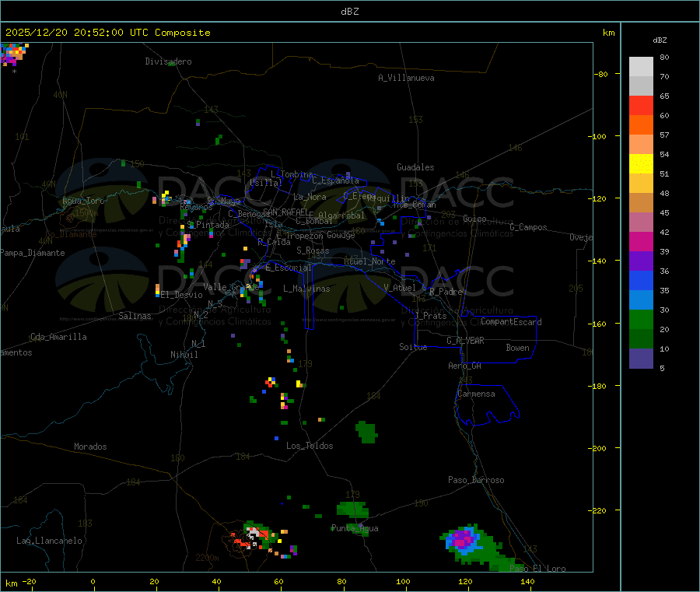Click the 'Divisadero' map label
The height and width of the screenshot is (592, 700).
[x=168, y=61]
